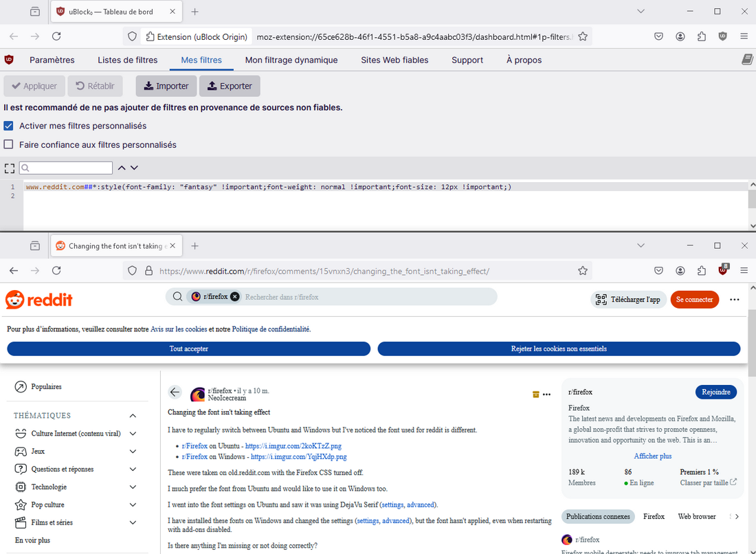This screenshot has width=756, height=554.
Task: Switch to Listes de filtres tab
Action: coord(128,60)
